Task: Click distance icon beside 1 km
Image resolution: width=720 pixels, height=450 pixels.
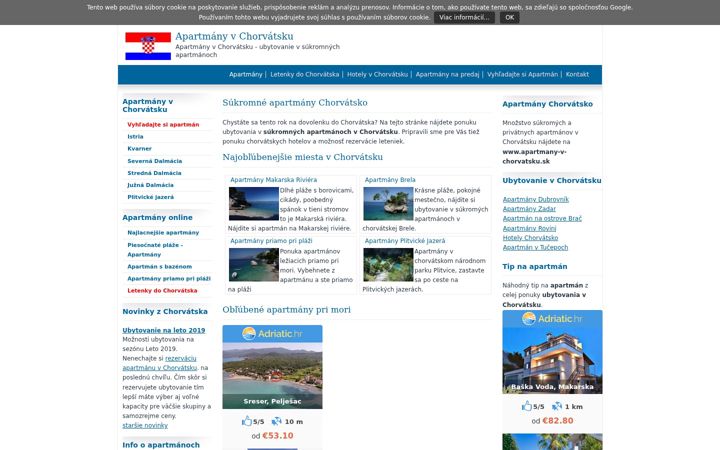Action: 557,406
